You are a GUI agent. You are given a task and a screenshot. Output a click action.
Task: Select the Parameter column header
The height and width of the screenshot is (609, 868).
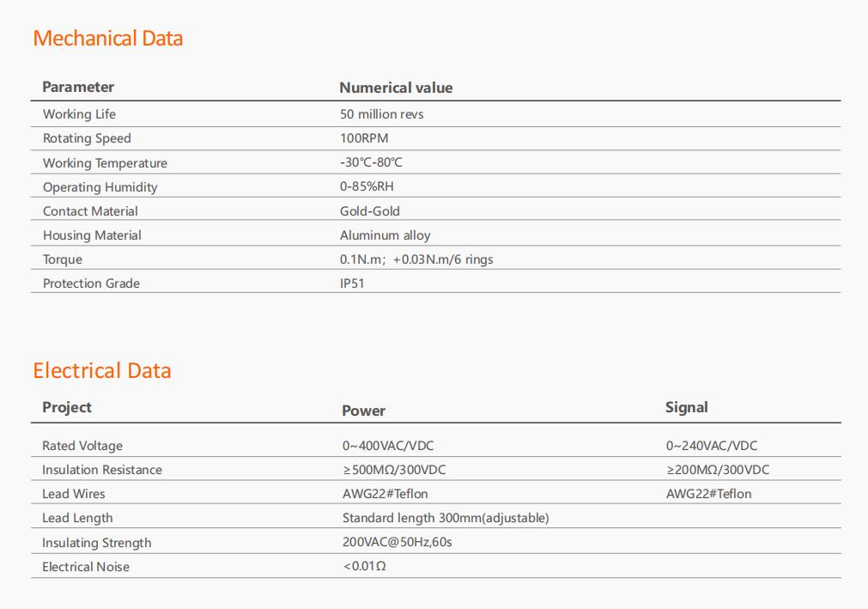coord(78,87)
